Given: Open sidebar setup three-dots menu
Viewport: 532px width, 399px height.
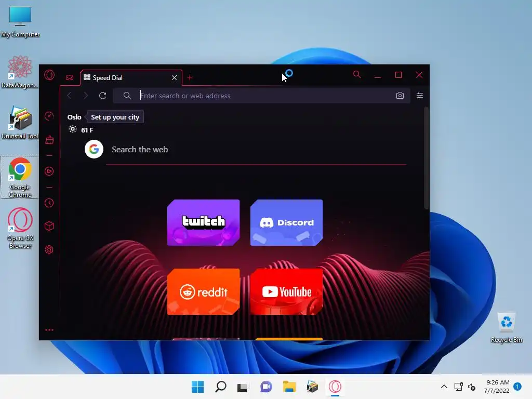Looking at the screenshot, I should point(49,330).
